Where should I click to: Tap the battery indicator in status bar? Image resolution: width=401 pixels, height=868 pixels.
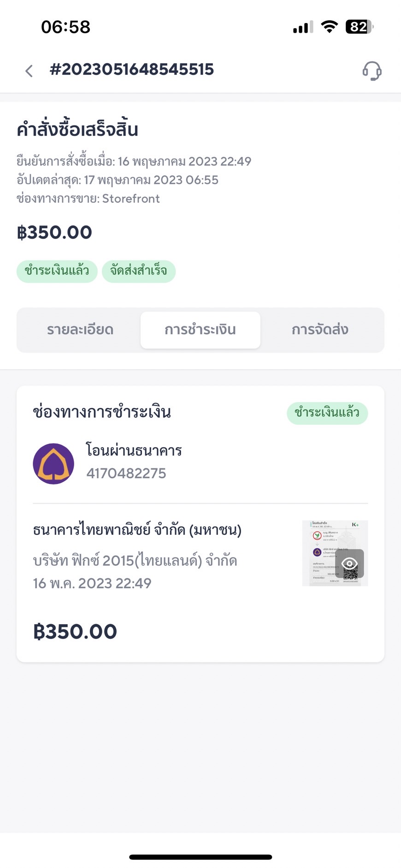360,27
